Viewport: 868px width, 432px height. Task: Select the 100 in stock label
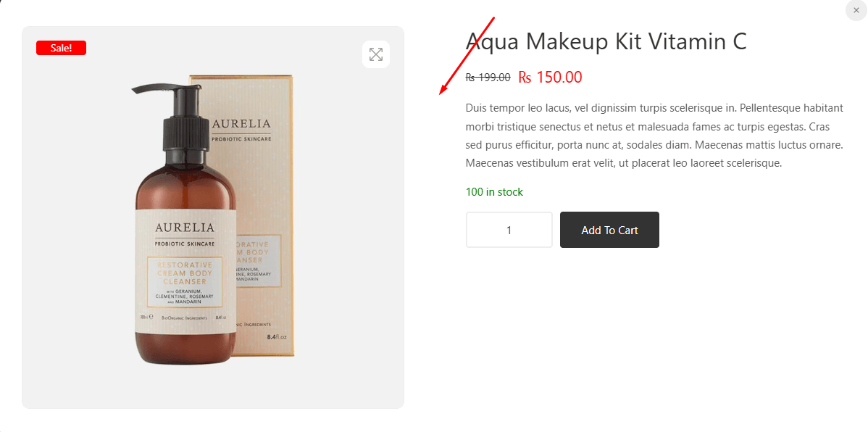click(x=494, y=192)
